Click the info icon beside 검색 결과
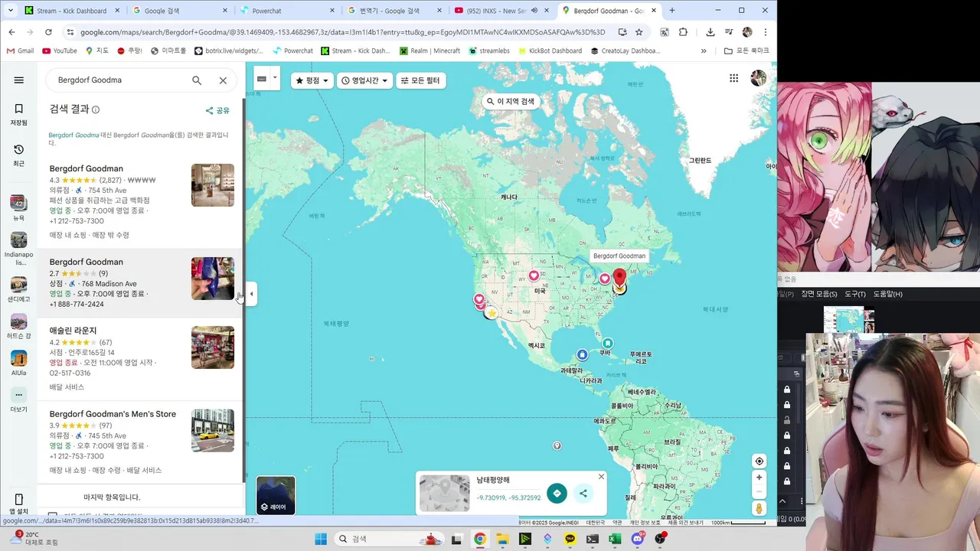Viewport: 980px width, 551px height. [96, 109]
